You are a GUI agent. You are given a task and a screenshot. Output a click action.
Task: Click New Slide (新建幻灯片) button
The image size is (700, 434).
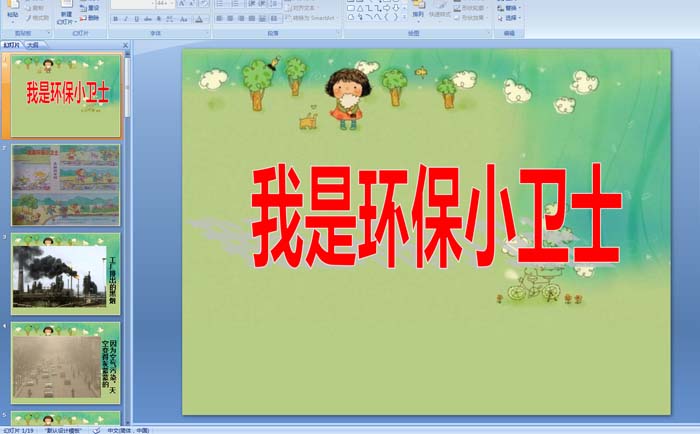(66, 12)
